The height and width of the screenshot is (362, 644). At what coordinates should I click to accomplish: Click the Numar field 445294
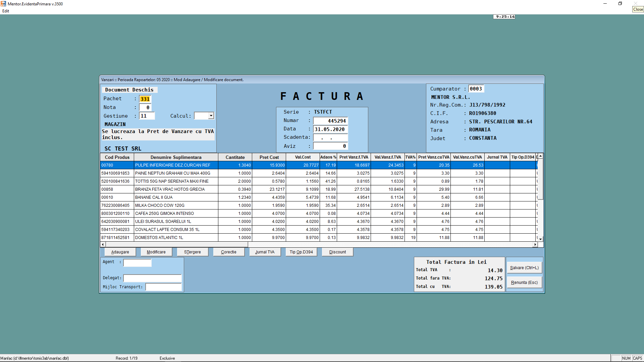330,121
